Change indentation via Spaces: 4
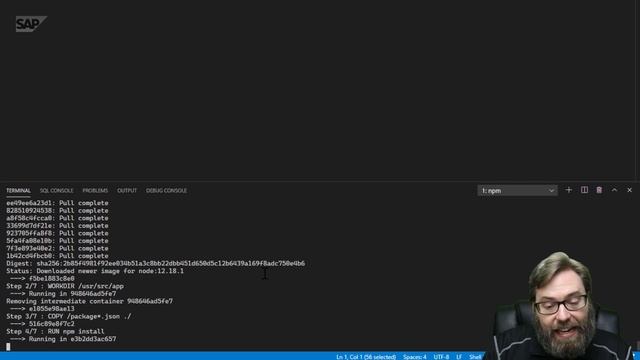 415,357
